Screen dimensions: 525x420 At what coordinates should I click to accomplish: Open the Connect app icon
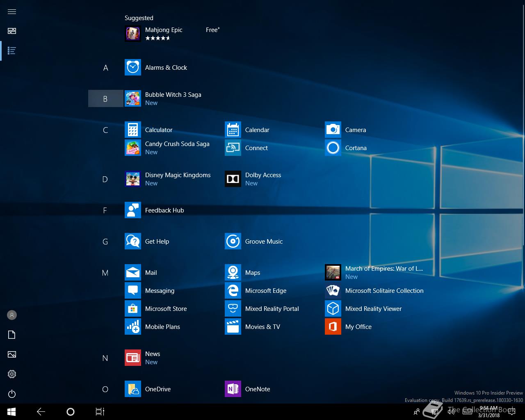click(x=233, y=148)
